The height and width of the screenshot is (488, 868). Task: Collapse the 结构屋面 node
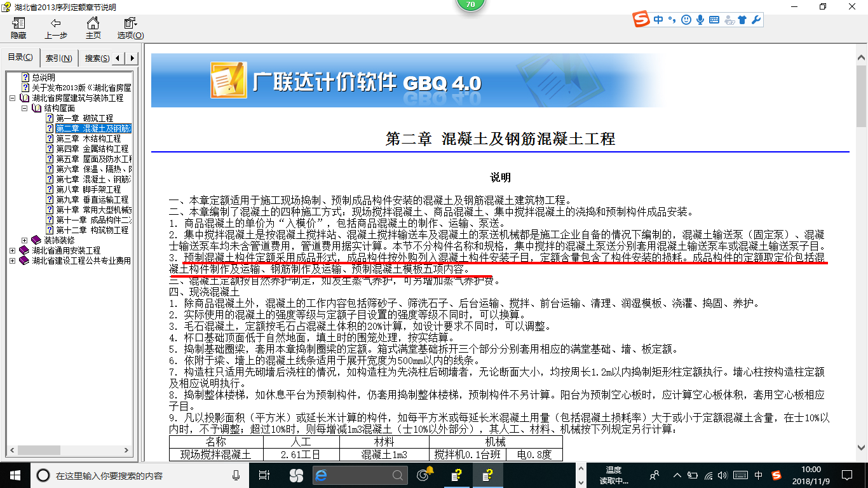tap(25, 109)
